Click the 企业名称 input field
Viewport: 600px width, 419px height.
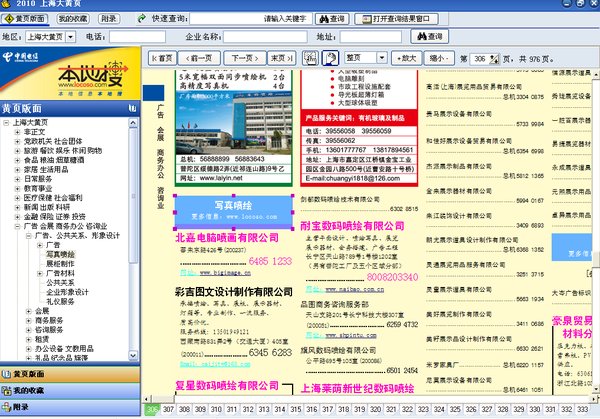pyautogui.click(x=265, y=37)
